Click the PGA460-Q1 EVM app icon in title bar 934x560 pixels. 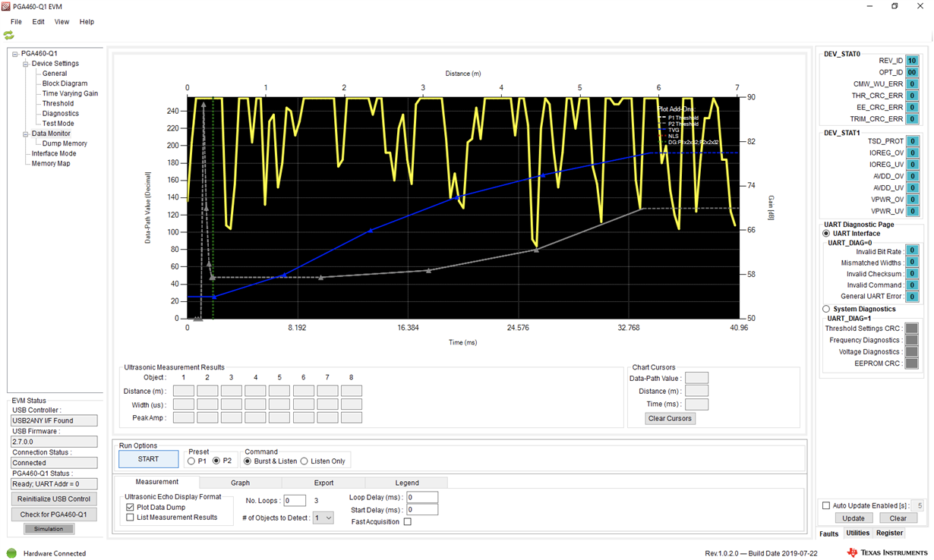pos(7,6)
